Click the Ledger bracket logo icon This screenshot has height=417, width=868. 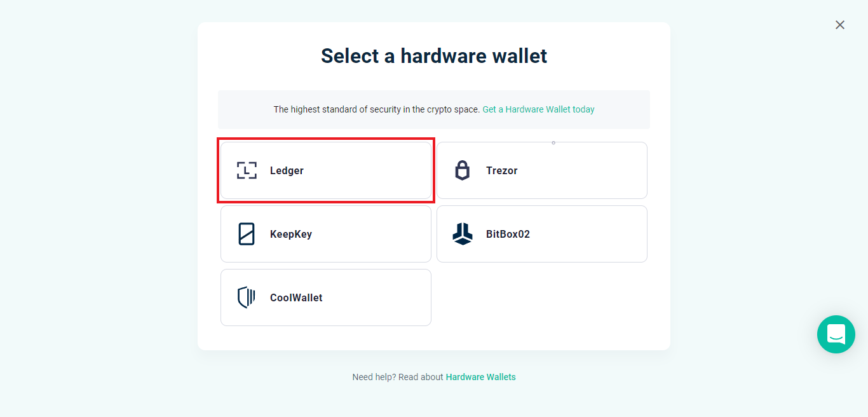pyautogui.click(x=247, y=170)
